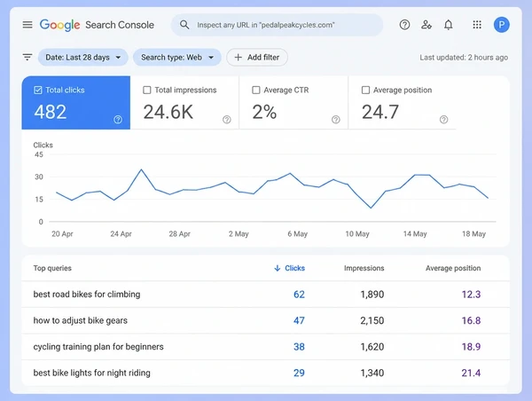Select the Total impressions metric card
Screen dimensions: 532x401
point(184,103)
